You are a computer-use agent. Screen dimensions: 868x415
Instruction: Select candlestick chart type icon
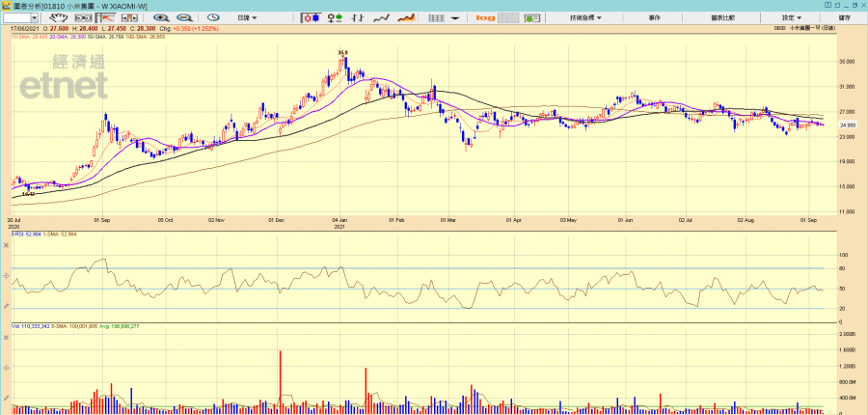pos(312,17)
